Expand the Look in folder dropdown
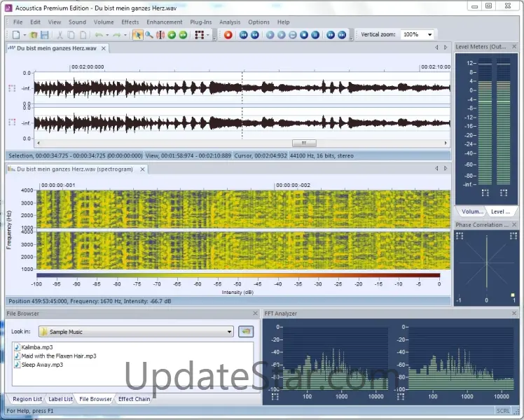Screen dimensions: 524x420 (229, 332)
